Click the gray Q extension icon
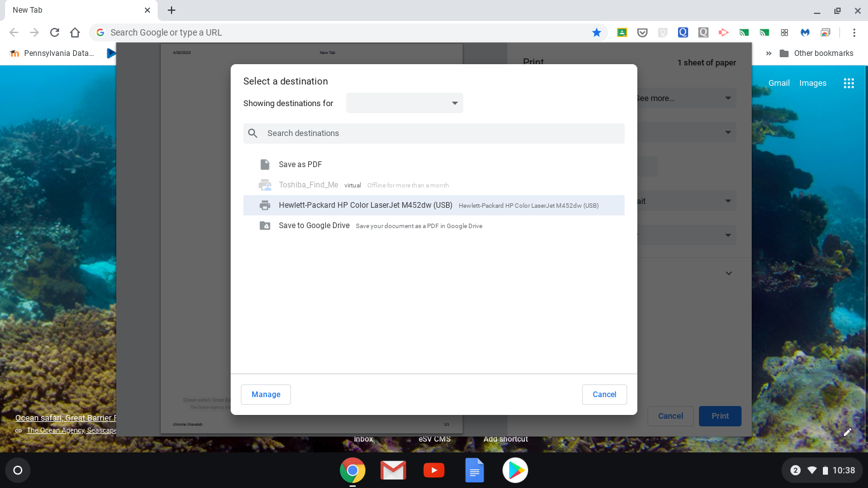 coord(703,32)
